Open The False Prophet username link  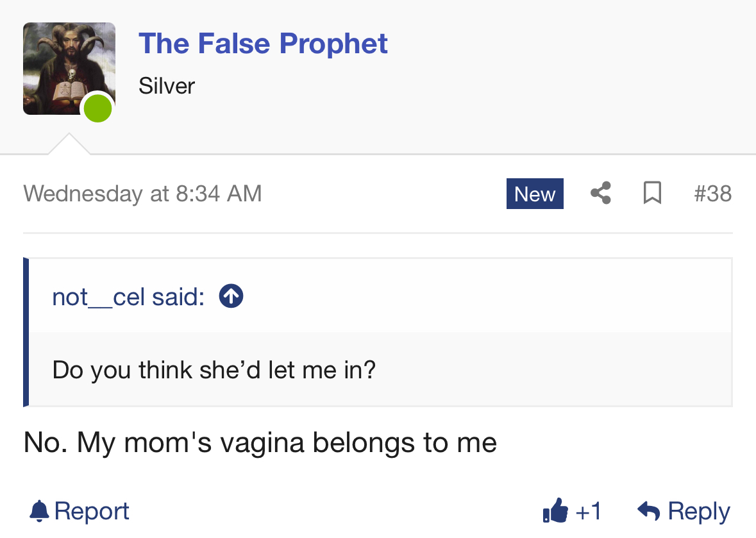tap(263, 44)
